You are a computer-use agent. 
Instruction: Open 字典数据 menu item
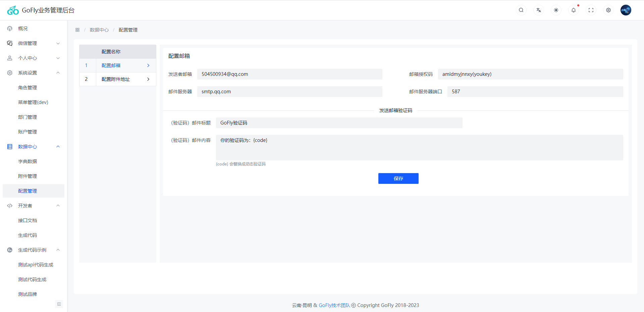[x=28, y=161]
